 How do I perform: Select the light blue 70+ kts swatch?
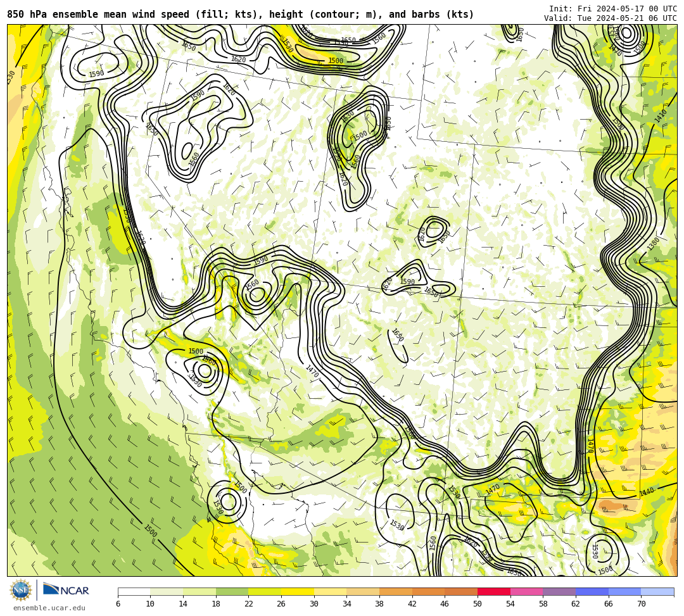point(657,591)
